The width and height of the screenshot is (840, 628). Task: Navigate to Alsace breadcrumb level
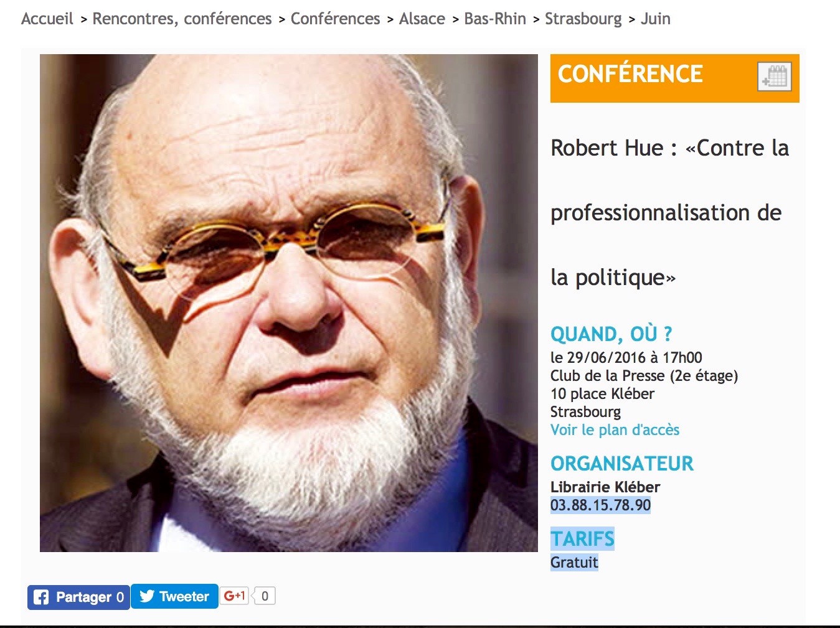tap(422, 19)
